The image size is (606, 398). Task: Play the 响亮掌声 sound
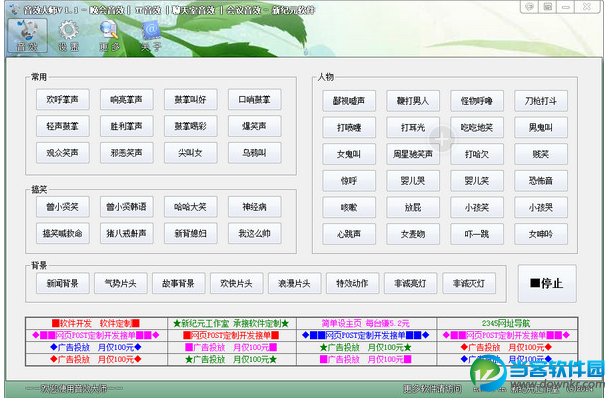tap(126, 100)
